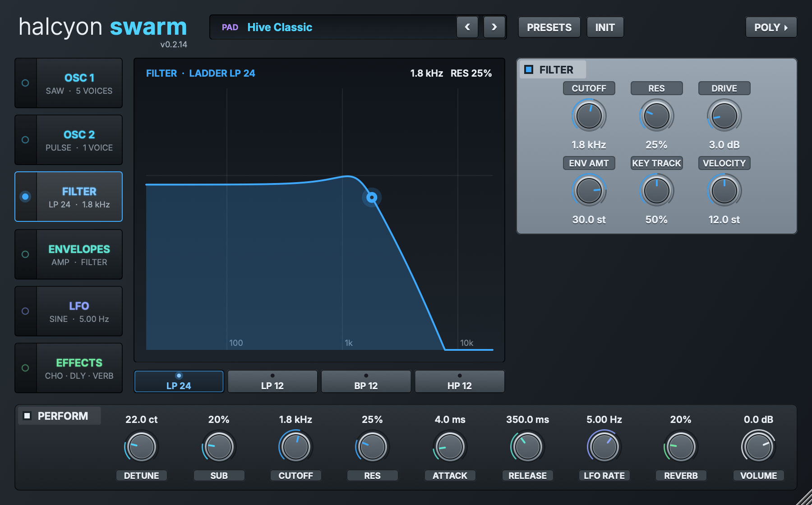Toggle the EFFECTS section indicator
This screenshot has width=812, height=505.
[x=26, y=368]
